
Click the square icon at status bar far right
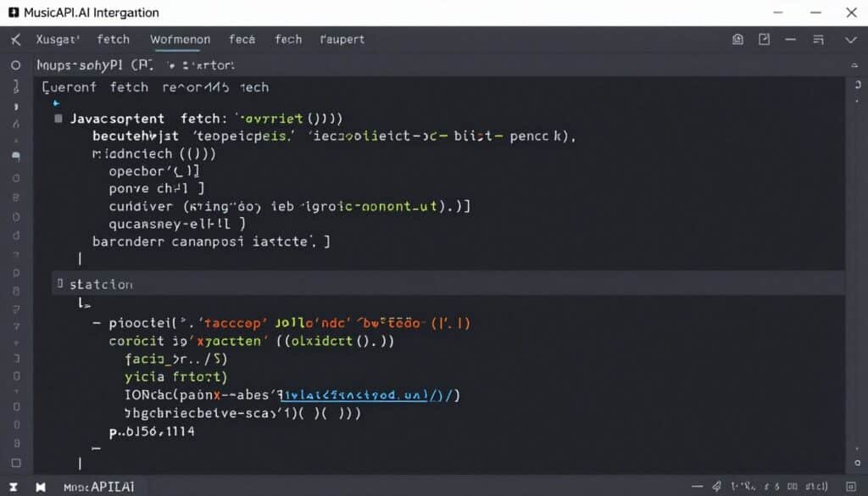851,488
